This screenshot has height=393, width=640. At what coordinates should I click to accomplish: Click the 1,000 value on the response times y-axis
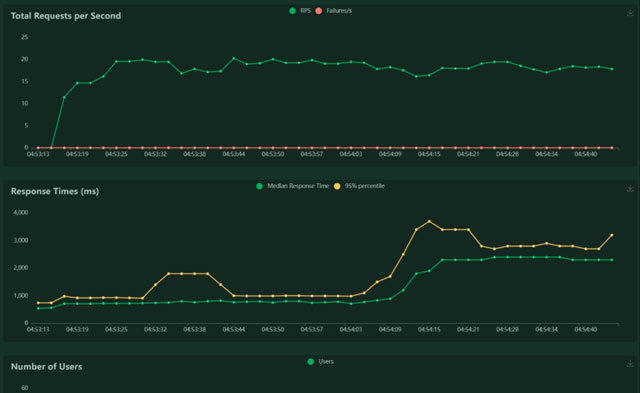click(21, 295)
